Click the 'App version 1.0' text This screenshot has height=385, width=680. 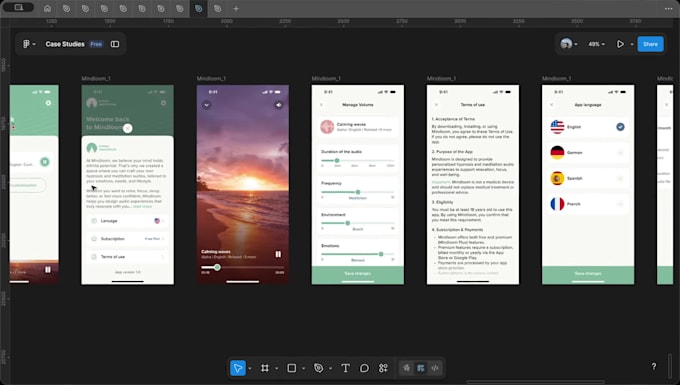tap(128, 272)
